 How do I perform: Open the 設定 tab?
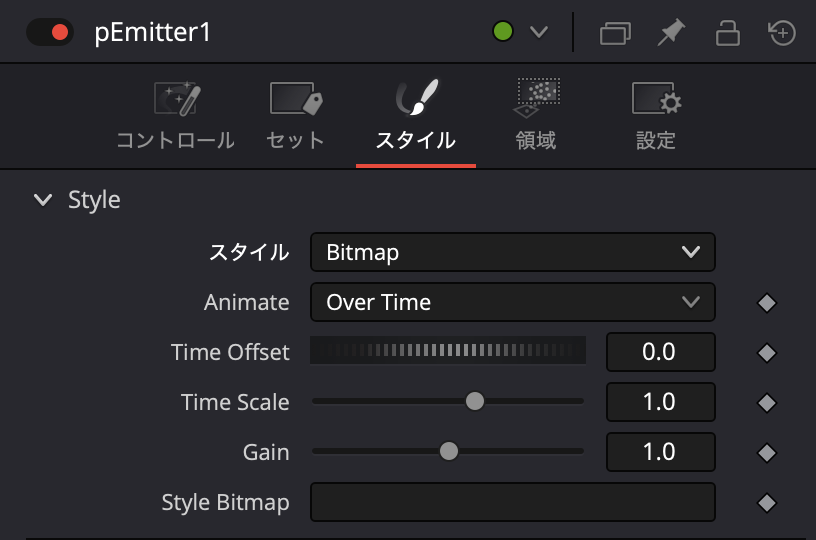point(656,115)
